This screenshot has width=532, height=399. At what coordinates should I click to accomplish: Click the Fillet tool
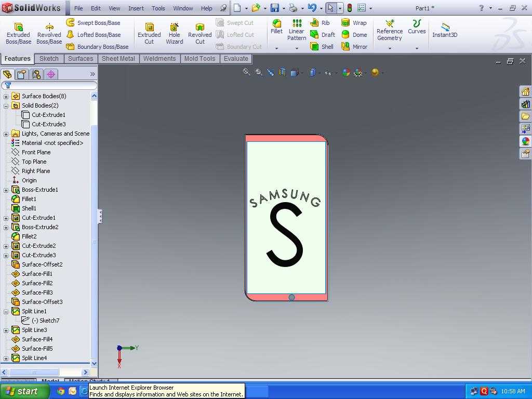(x=276, y=27)
